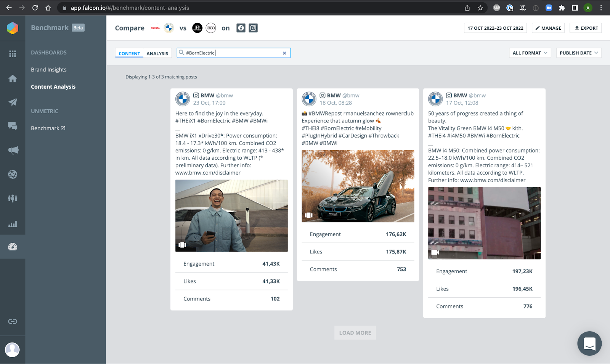The width and height of the screenshot is (610, 364).
Task: Click the Honda brand logo
Action: (197, 28)
